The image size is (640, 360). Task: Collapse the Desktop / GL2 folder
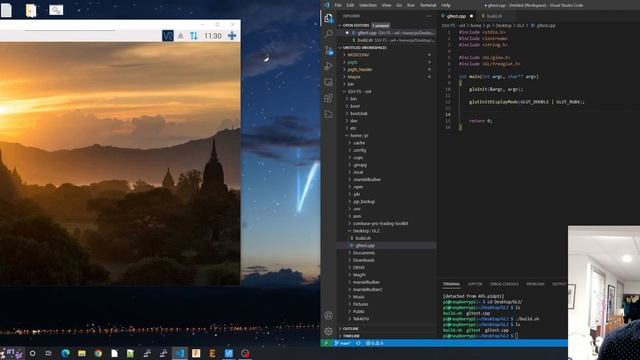[x=366, y=231]
